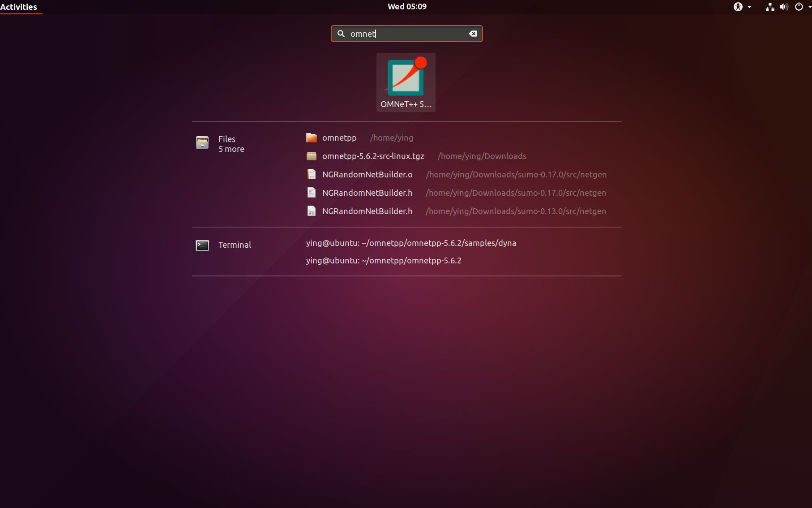The height and width of the screenshot is (508, 812).
Task: Clear the search text with the x button
Action: pos(473,34)
